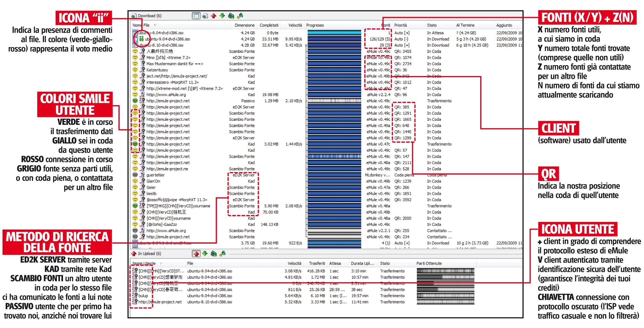Viewport: 644px width, 328px height.
Task: Click green downloading arrow in Download toolbar
Action: [x=222, y=16]
